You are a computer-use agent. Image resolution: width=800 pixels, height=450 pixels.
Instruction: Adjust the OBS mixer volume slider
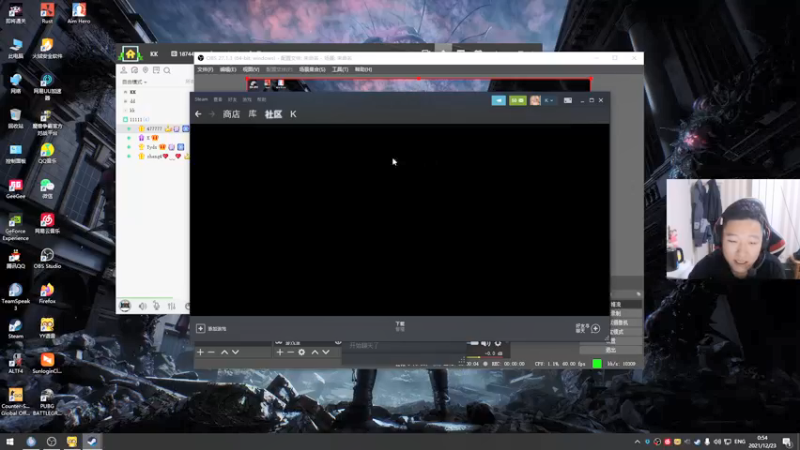[x=473, y=343]
